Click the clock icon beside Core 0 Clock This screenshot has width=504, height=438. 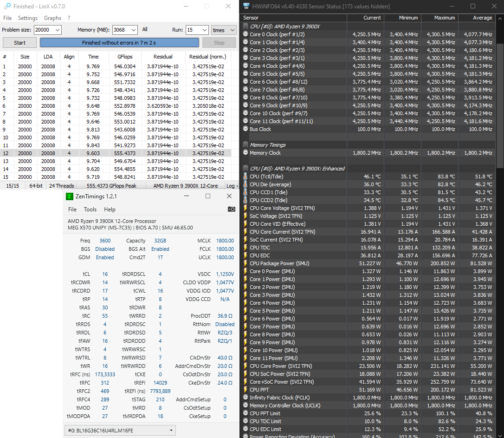pyautogui.click(x=246, y=34)
